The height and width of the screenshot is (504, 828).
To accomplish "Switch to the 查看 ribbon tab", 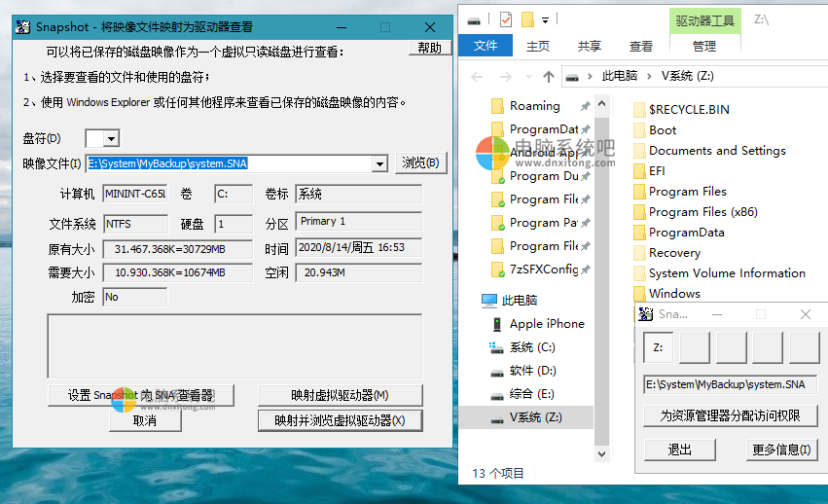I will coord(641,47).
